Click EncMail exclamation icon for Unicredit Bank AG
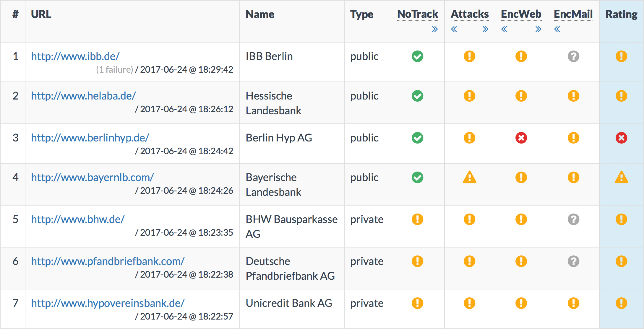Screen dimensions: 644x329 (573, 303)
